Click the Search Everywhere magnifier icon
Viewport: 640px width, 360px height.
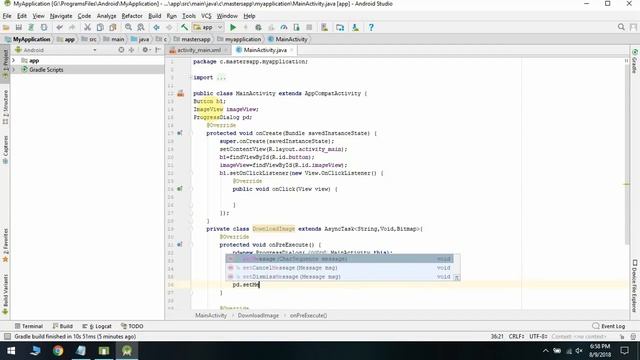pos(621,27)
